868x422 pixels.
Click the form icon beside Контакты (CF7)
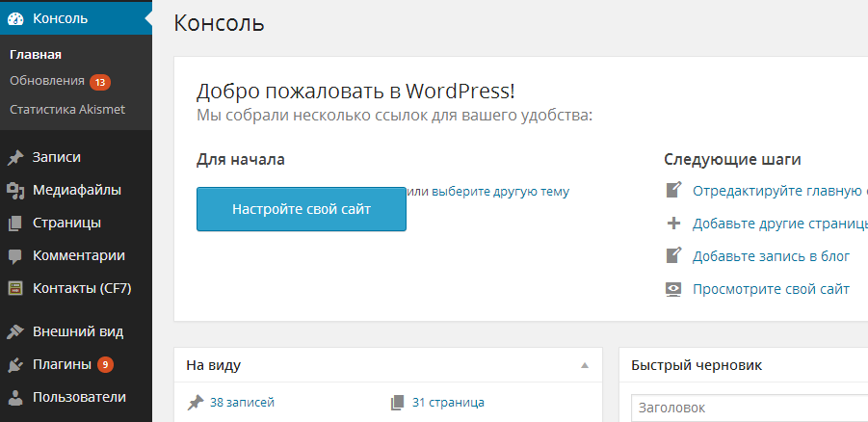[15, 288]
